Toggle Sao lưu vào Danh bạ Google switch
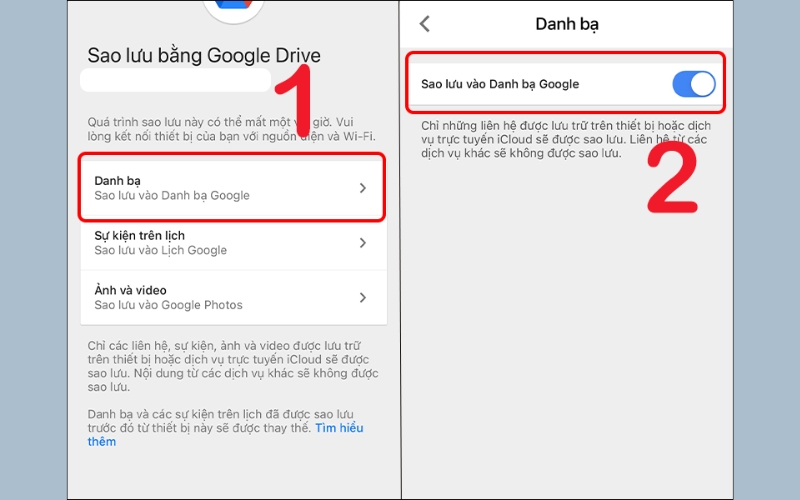The image size is (800, 500). coord(694,84)
